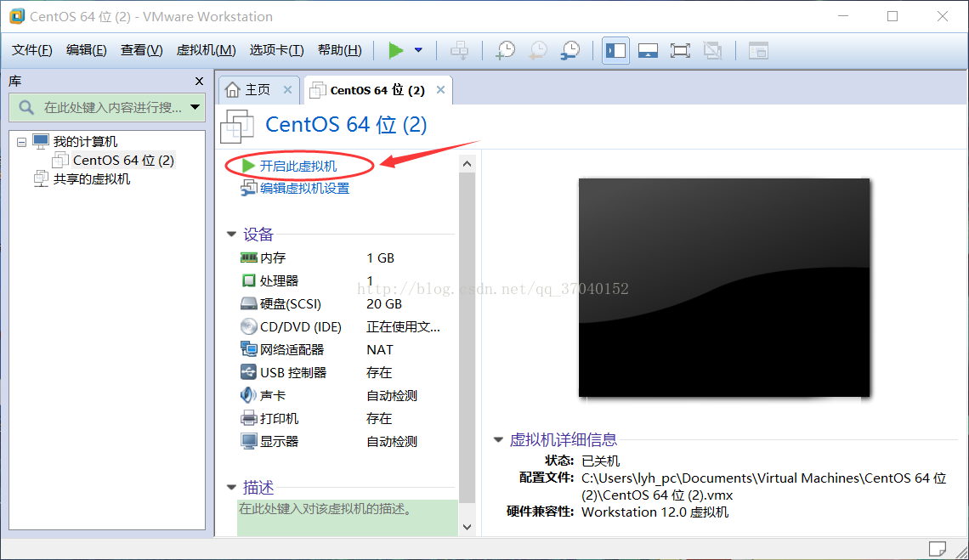This screenshot has height=560, width=969.
Task: Click the virtual machine screen preview thumbnail
Action: click(x=723, y=287)
